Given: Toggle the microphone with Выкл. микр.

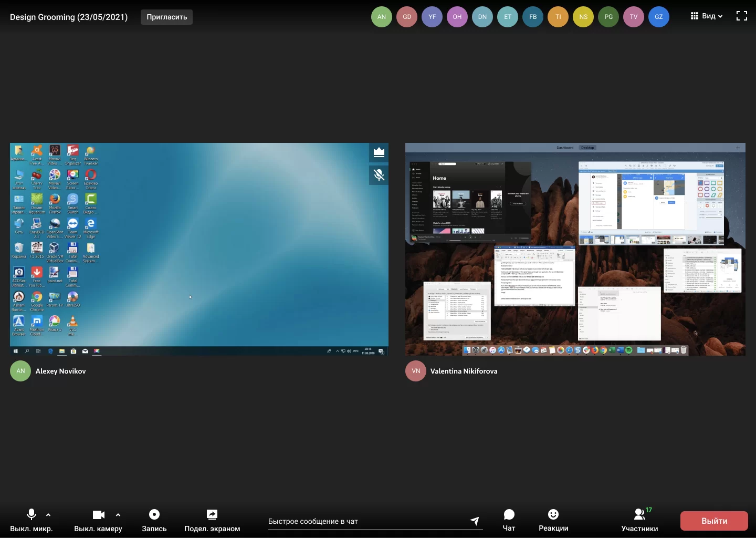Looking at the screenshot, I should (x=31, y=520).
